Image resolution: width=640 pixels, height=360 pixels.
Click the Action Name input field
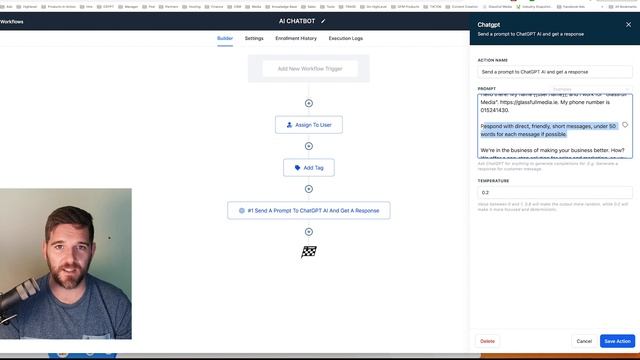(555, 72)
